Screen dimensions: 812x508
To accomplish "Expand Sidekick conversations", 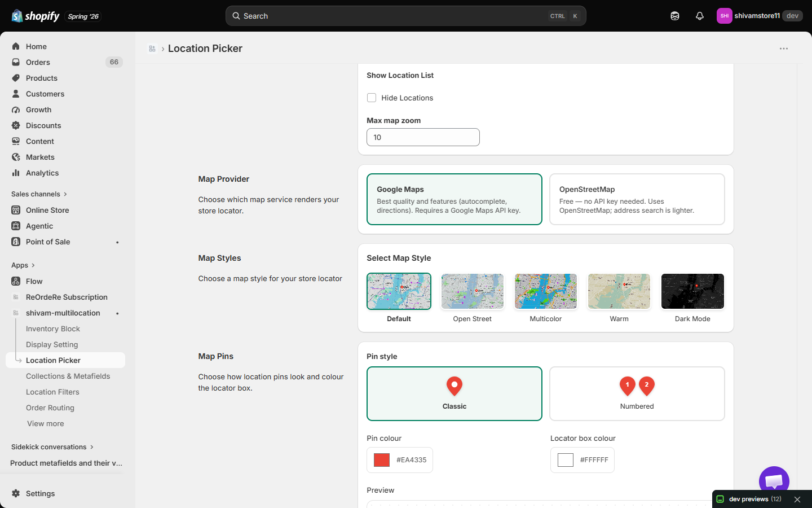I will (52, 447).
